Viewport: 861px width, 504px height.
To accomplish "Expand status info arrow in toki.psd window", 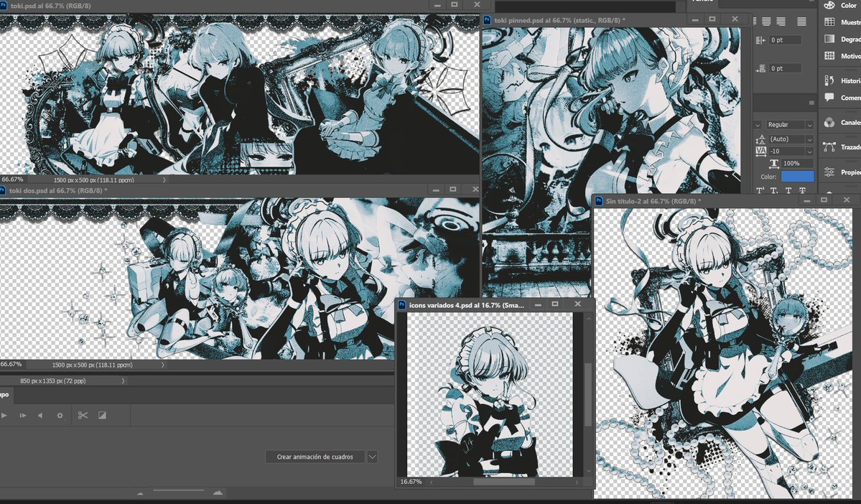I will pos(164,179).
